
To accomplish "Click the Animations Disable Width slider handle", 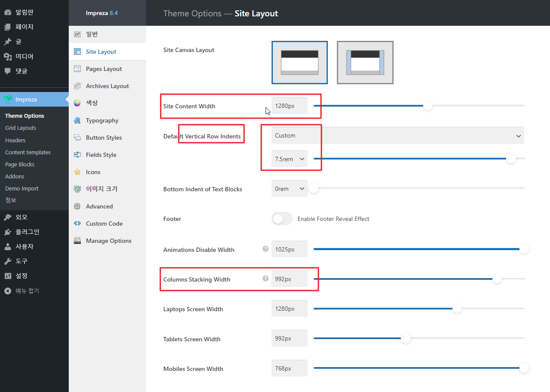I will pyautogui.click(x=524, y=249).
